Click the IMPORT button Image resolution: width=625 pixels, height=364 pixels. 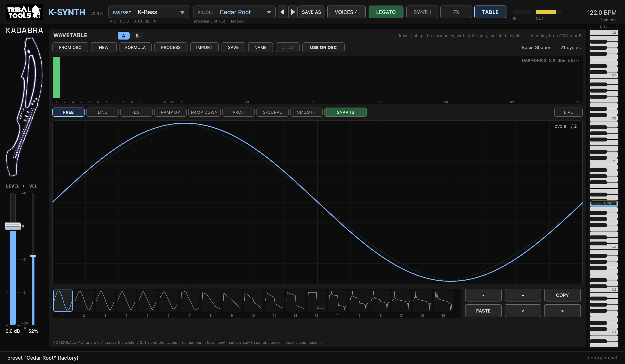[x=204, y=47]
